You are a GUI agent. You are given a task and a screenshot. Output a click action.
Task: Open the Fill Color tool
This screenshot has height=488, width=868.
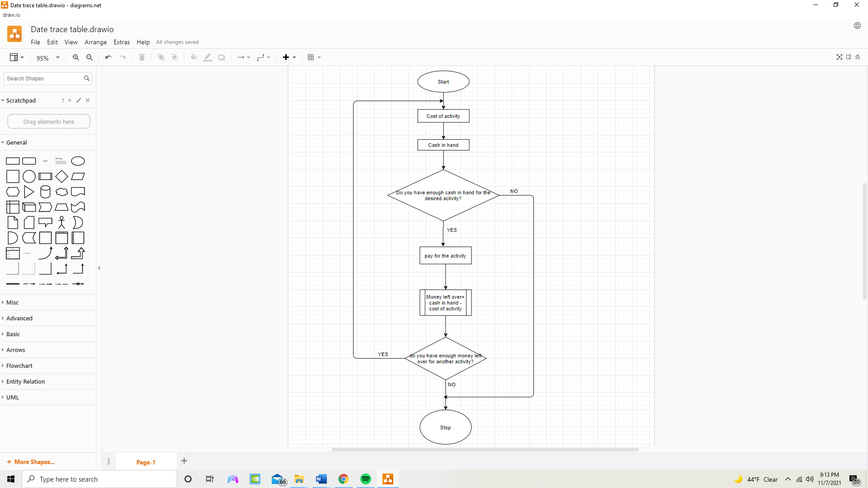tap(193, 57)
